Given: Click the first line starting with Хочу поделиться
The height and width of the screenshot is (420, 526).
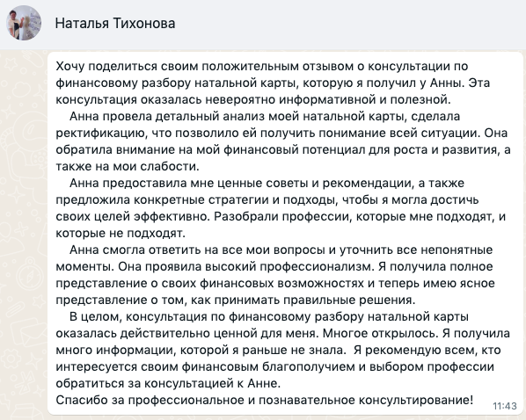Looking at the screenshot, I should click(x=261, y=67).
